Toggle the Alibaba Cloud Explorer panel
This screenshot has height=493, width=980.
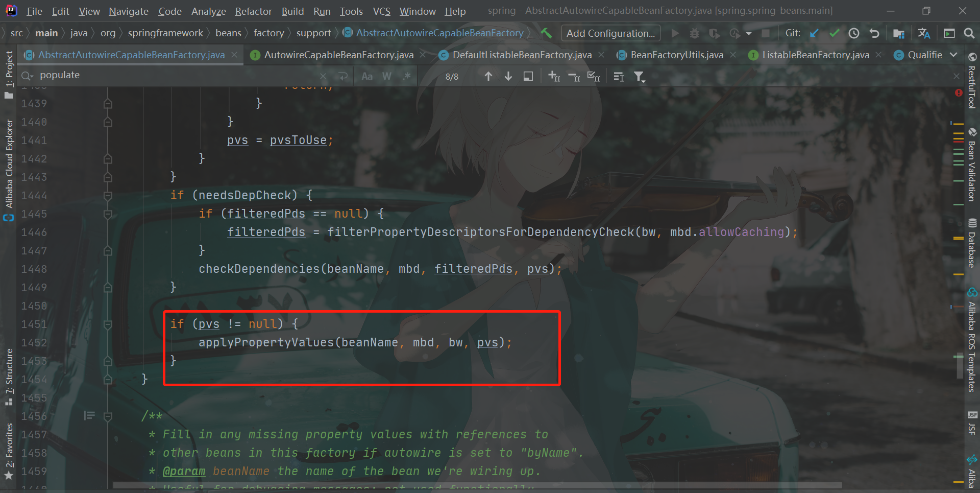(x=9, y=170)
